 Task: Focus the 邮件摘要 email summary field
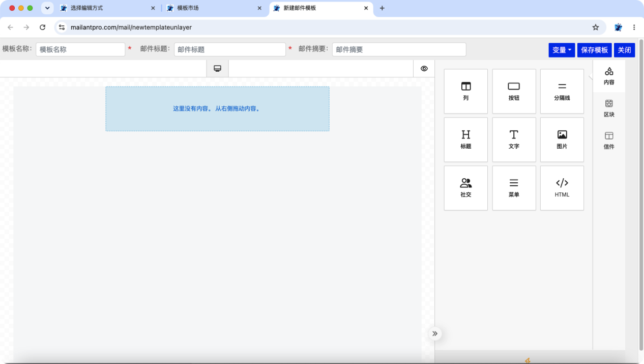[399, 49]
